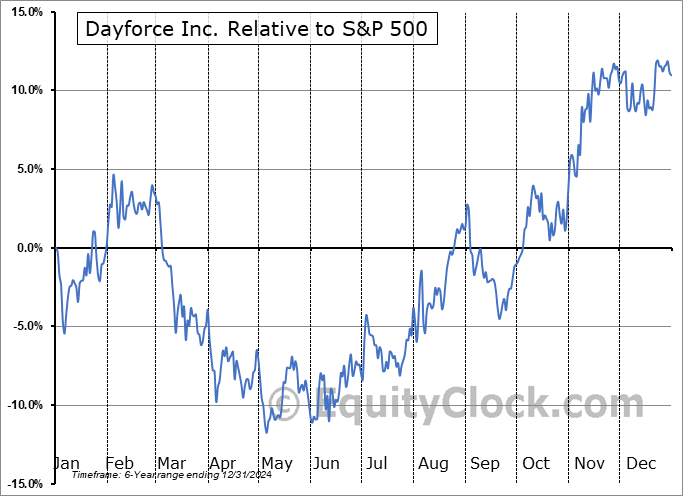This screenshot has height=496, width=683.
Task: Click the Oct month label
Action: (535, 463)
